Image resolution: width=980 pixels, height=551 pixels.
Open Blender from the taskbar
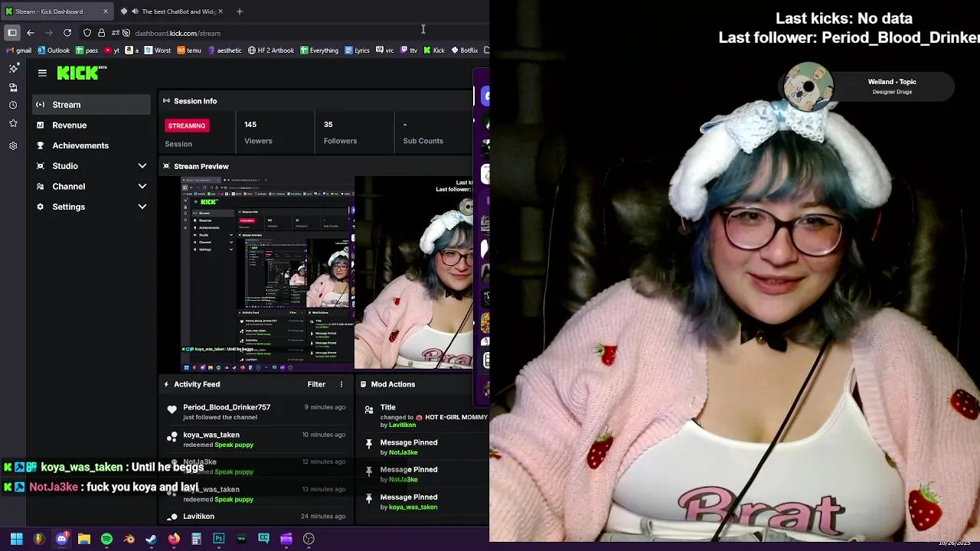(x=129, y=539)
